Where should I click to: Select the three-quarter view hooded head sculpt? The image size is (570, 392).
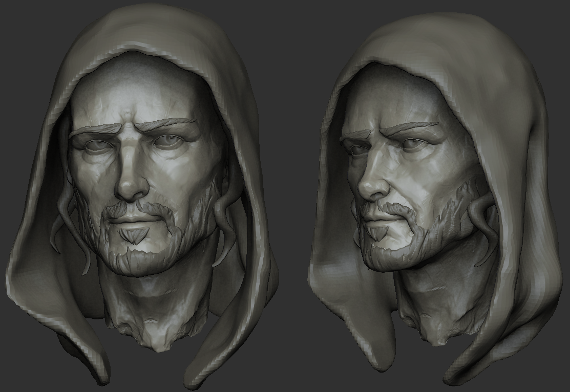(436, 200)
